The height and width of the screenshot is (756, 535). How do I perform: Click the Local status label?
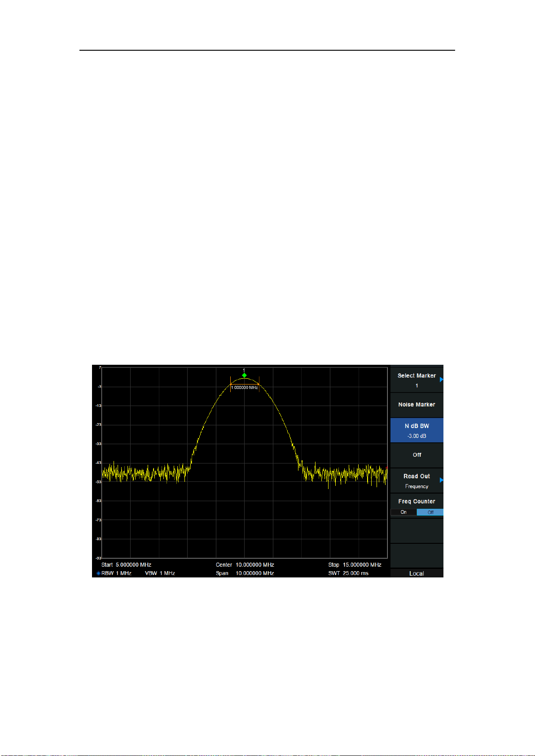tap(417, 573)
